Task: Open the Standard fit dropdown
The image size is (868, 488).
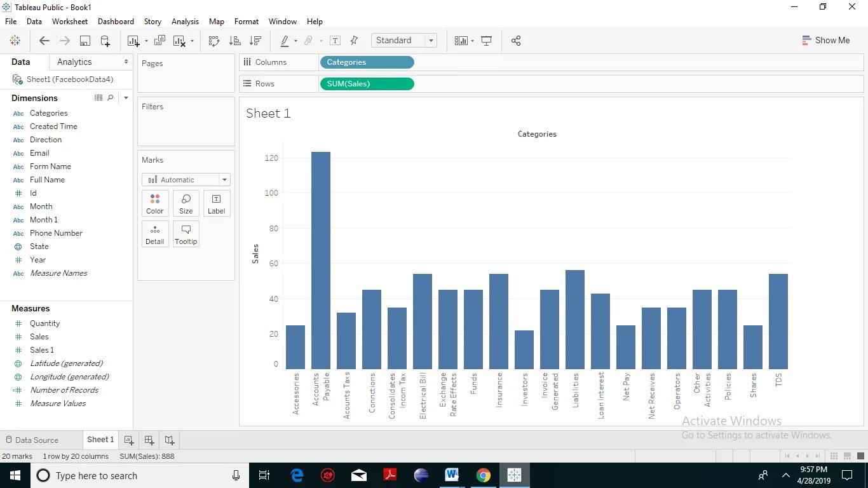Action: (x=404, y=41)
